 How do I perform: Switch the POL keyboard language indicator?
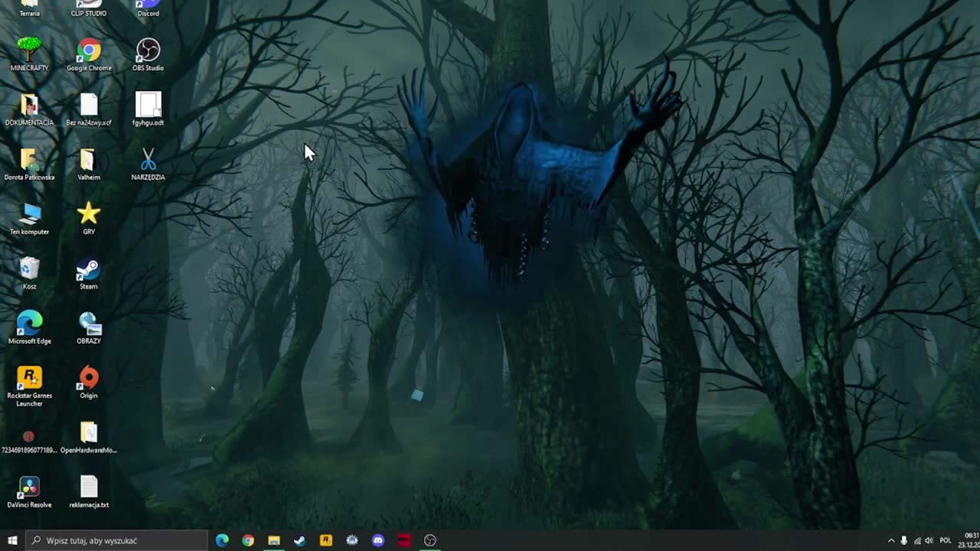pyautogui.click(x=946, y=540)
